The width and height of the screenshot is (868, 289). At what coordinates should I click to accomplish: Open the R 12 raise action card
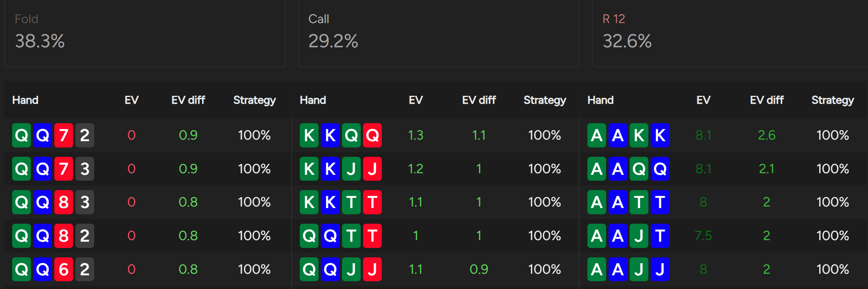pyautogui.click(x=730, y=33)
